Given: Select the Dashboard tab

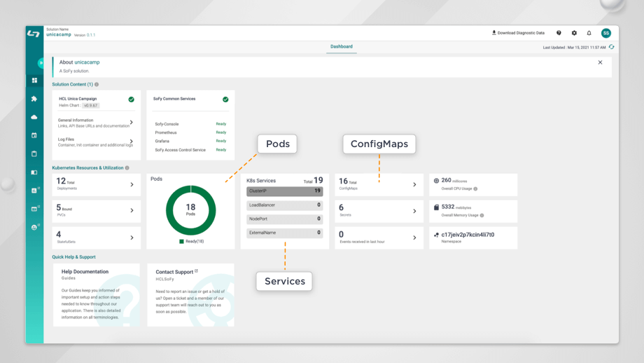Looking at the screenshot, I should (x=342, y=46).
